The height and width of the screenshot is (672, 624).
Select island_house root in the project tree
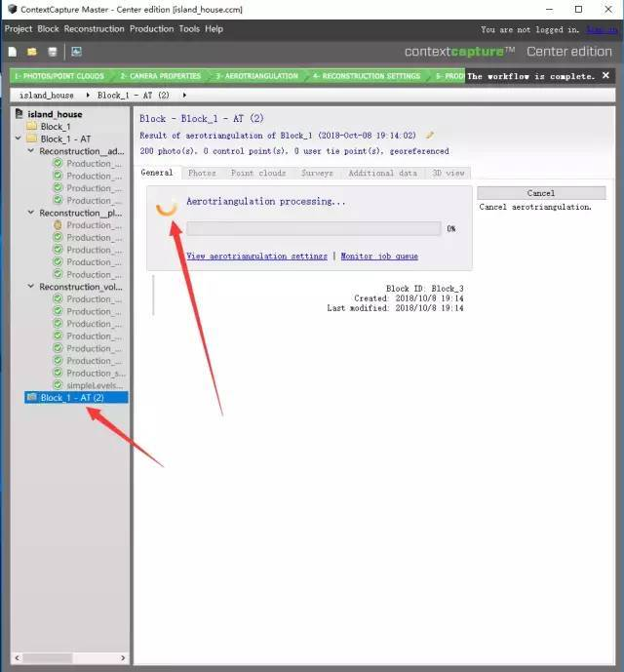coord(55,114)
